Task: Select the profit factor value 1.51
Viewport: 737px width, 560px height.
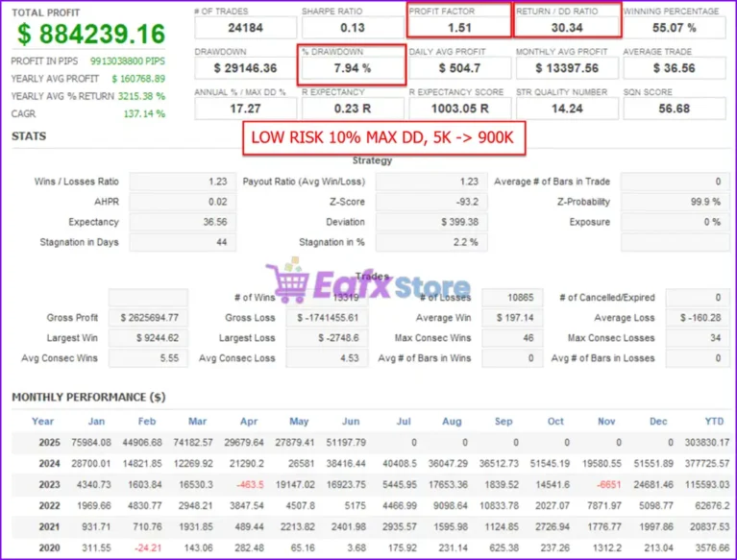Action: (x=459, y=28)
